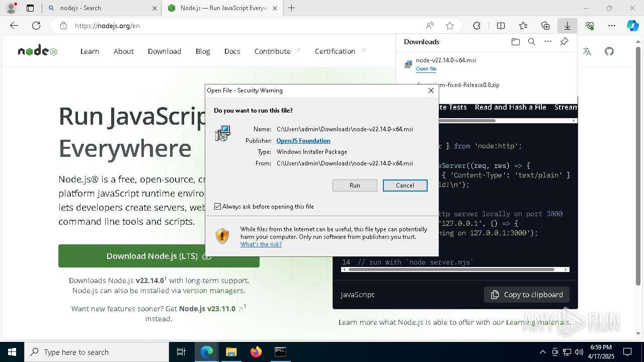This screenshot has height=362, width=644.
Task: Click the profile avatar icon
Action: (x=11, y=8)
